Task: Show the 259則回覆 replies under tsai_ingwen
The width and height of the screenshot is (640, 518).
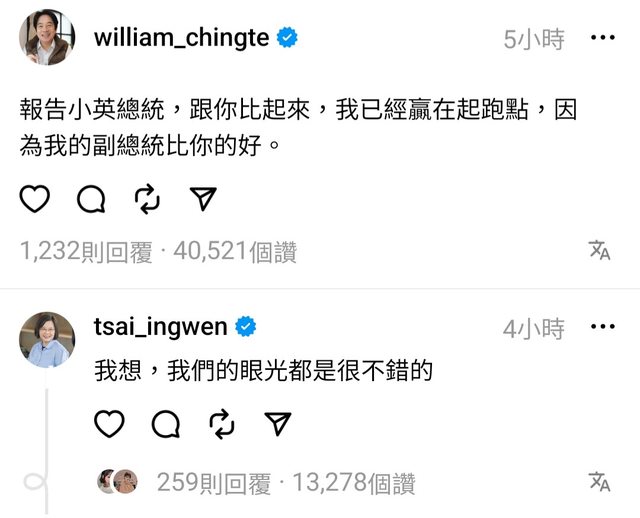Action: pos(214,483)
